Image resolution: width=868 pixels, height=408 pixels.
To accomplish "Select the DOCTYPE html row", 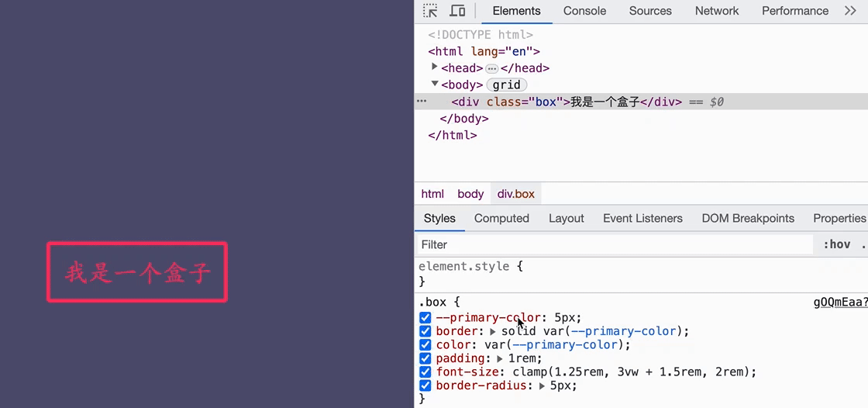I will pyautogui.click(x=480, y=35).
